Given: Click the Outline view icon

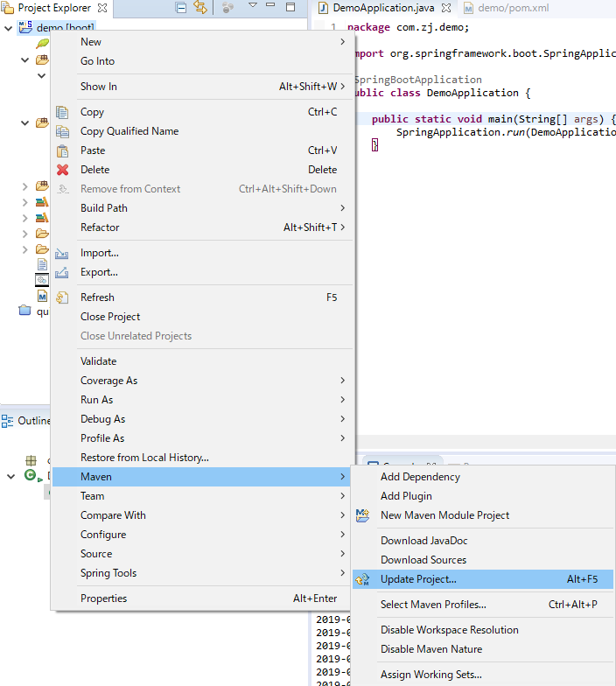Looking at the screenshot, I should pos(7,421).
